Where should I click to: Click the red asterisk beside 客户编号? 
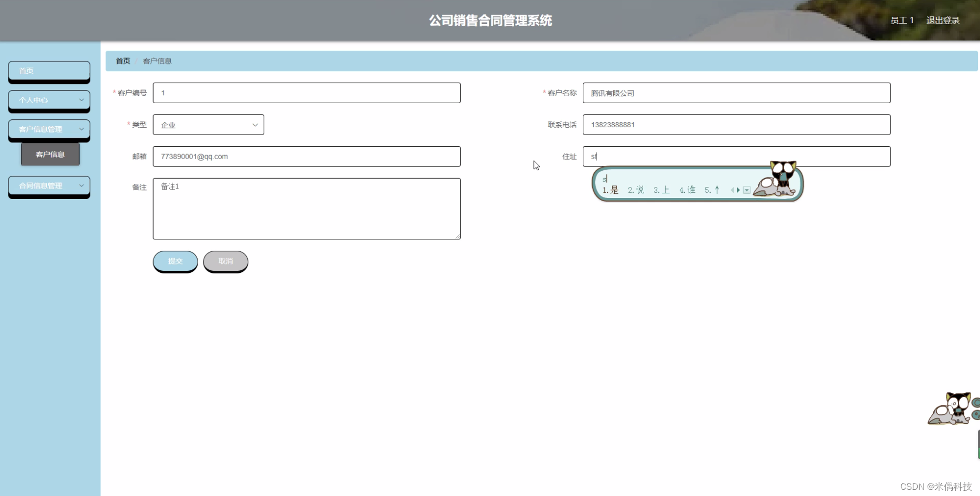click(x=114, y=92)
